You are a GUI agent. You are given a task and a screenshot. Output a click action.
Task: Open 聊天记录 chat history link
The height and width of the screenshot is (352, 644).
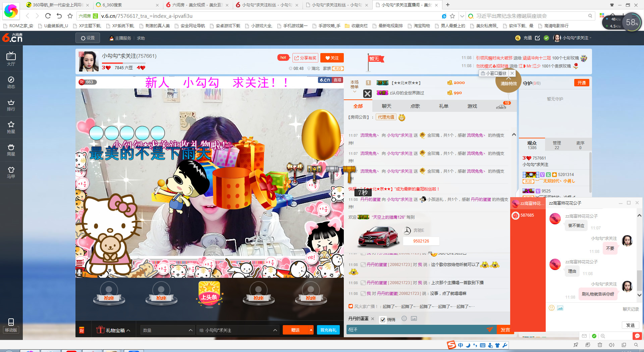tap(631, 309)
